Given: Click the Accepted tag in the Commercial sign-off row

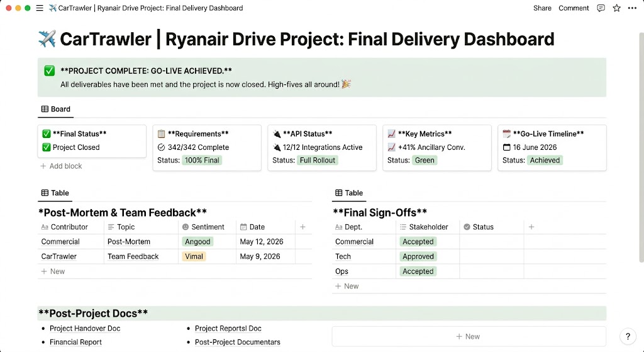Looking at the screenshot, I should [x=418, y=242].
